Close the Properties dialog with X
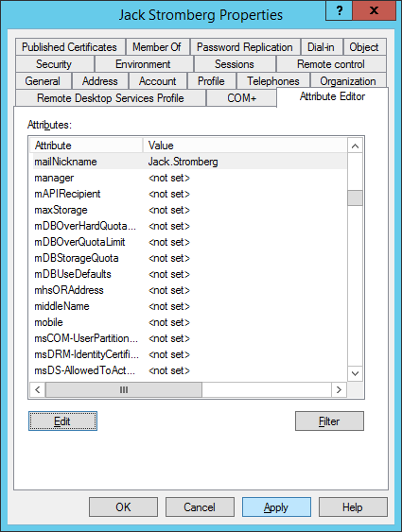This screenshot has height=532, width=402. pos(374,10)
